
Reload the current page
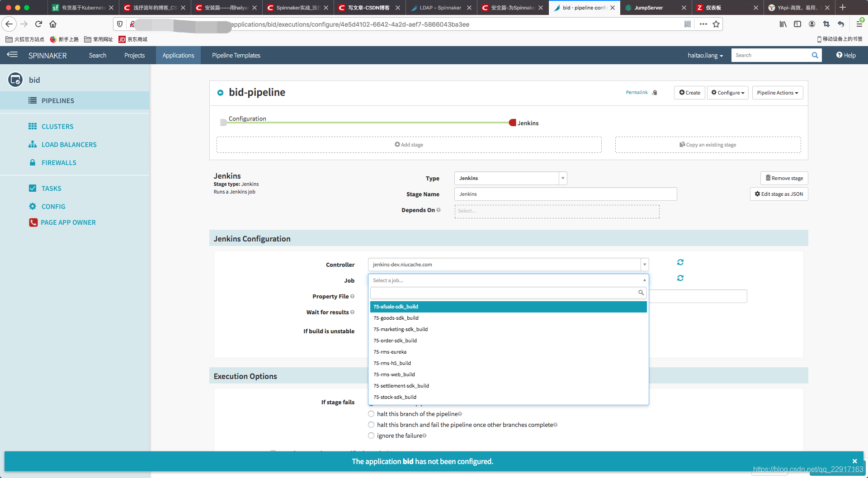click(x=38, y=24)
